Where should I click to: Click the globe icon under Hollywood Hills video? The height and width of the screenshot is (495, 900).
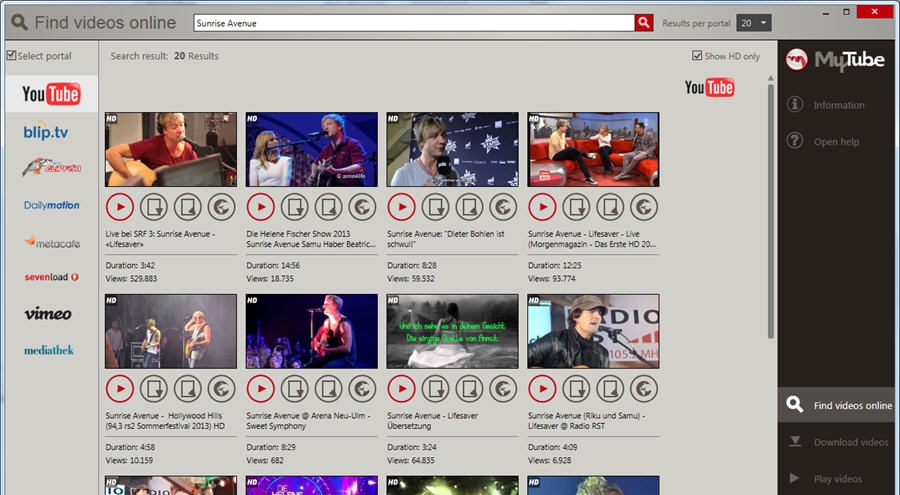222,388
